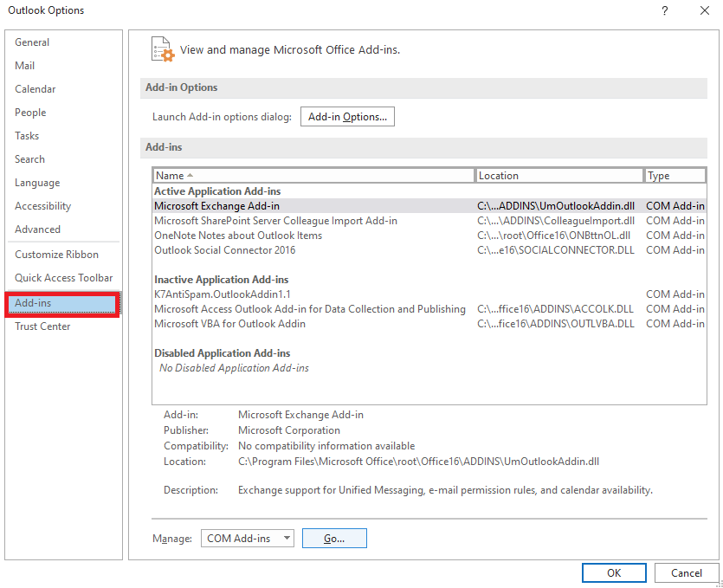Open the Help question mark button
The width and height of the screenshot is (723, 588).
tap(664, 10)
